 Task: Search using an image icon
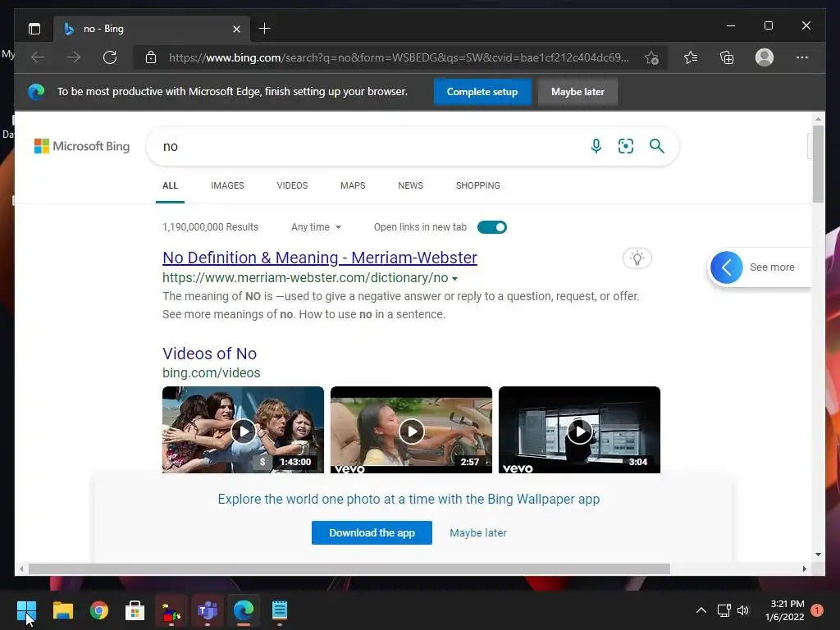click(x=626, y=146)
